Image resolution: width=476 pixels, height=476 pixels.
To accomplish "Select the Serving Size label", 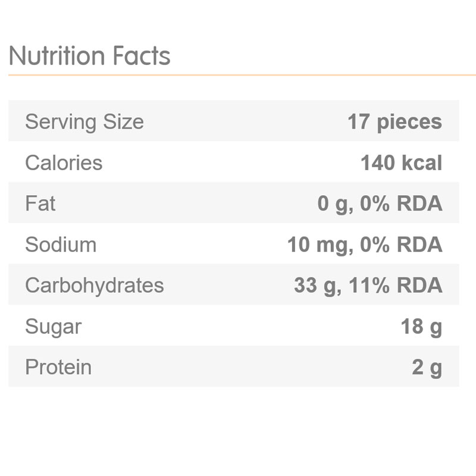I will coord(84,122).
